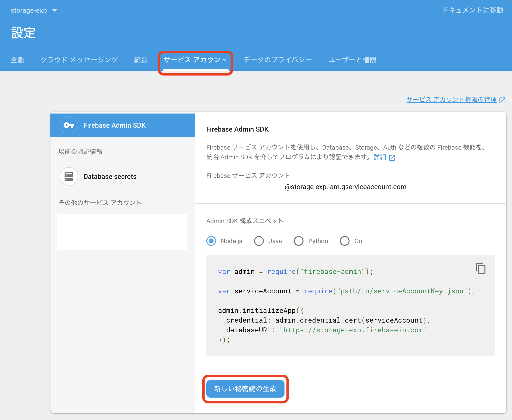Switch to the 全般 tab
This screenshot has width=512, height=420.
point(18,60)
